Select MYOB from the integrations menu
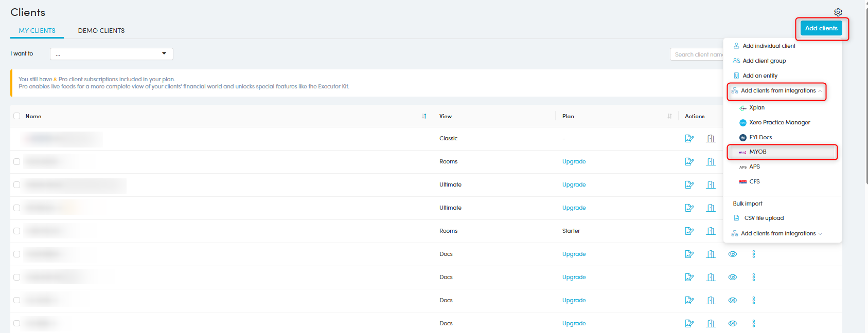 (757, 152)
